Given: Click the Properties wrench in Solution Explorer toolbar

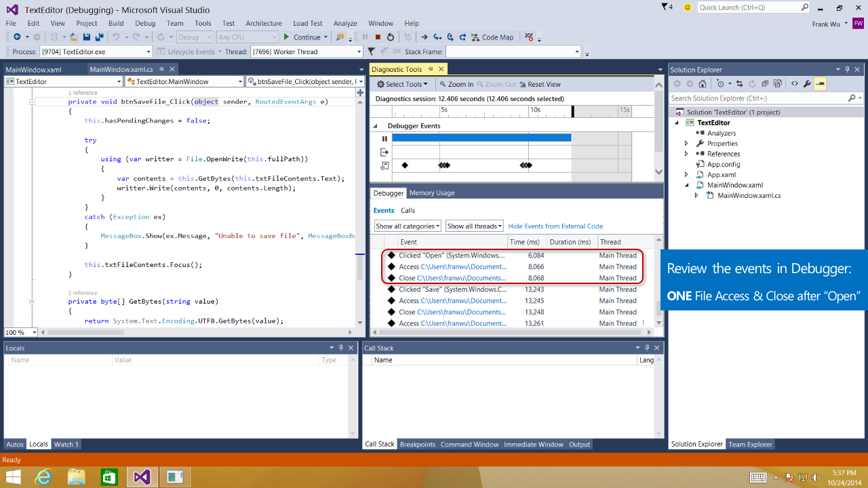Looking at the screenshot, I should 807,84.
